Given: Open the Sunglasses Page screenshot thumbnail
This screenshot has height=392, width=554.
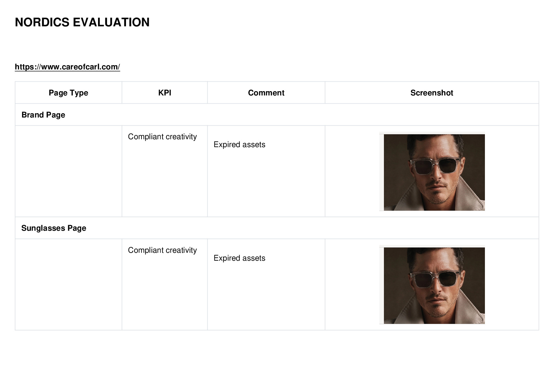Looking at the screenshot, I should (x=432, y=285).
